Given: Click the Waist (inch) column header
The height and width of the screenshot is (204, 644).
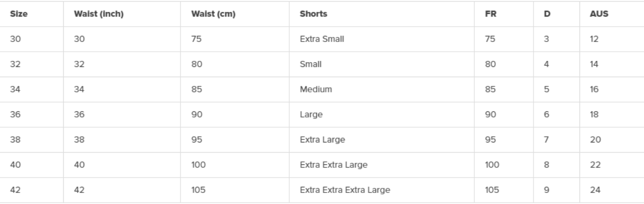Looking at the screenshot, I should coord(98,14).
